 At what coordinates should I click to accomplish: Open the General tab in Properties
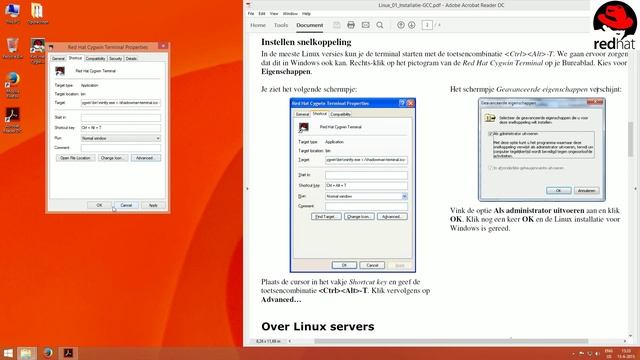58,59
